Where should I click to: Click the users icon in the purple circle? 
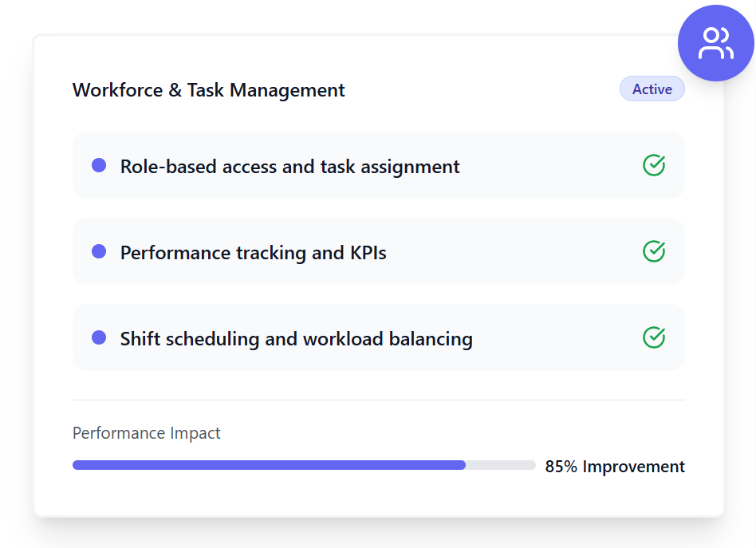[x=715, y=43]
